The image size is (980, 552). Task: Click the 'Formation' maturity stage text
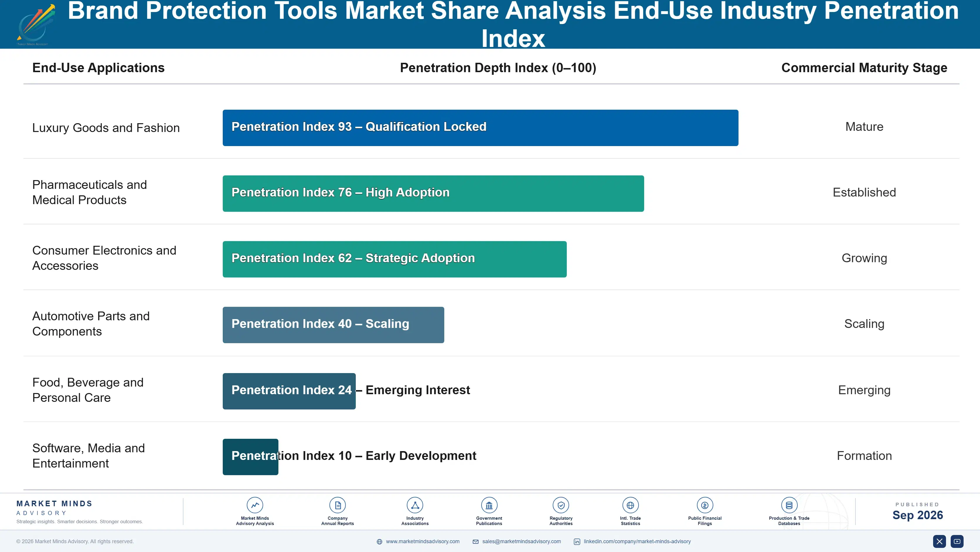coord(864,456)
